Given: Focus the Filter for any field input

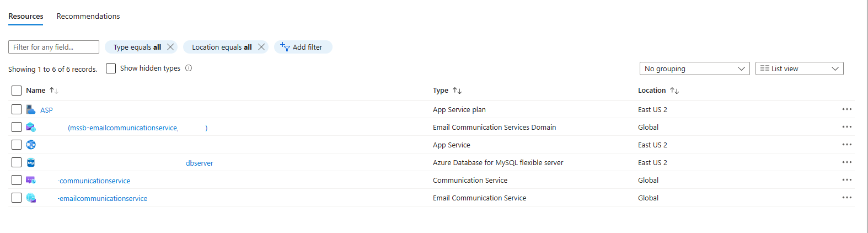Looking at the screenshot, I should click(x=53, y=47).
